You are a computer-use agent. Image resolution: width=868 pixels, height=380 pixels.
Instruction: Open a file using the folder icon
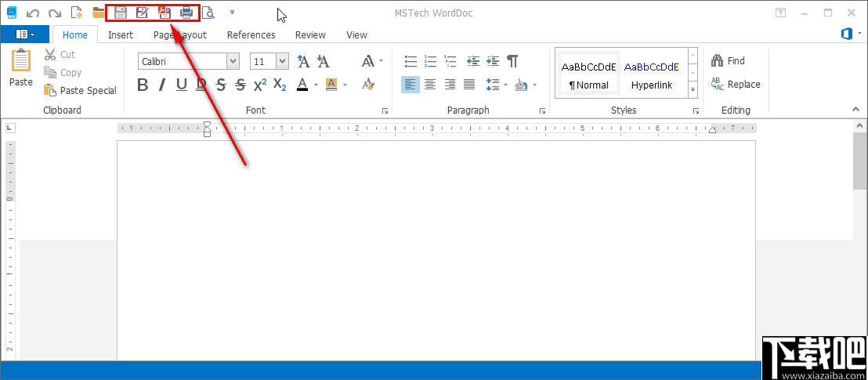(x=99, y=13)
